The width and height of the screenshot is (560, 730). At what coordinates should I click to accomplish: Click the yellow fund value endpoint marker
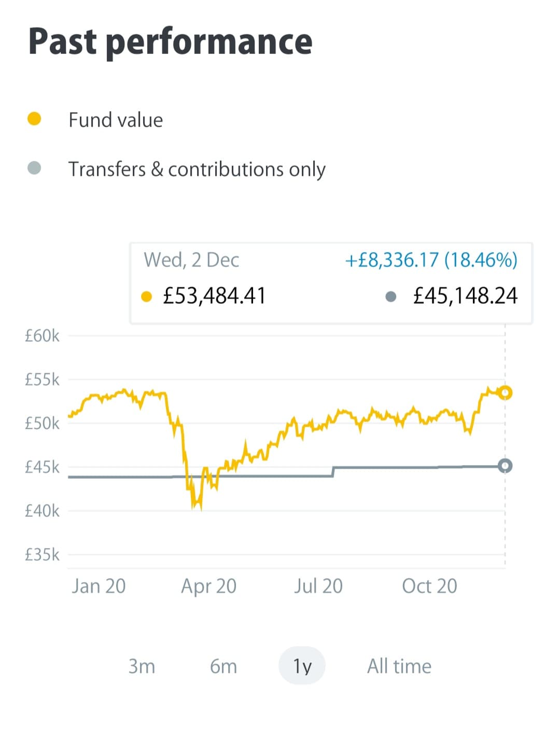(x=505, y=392)
